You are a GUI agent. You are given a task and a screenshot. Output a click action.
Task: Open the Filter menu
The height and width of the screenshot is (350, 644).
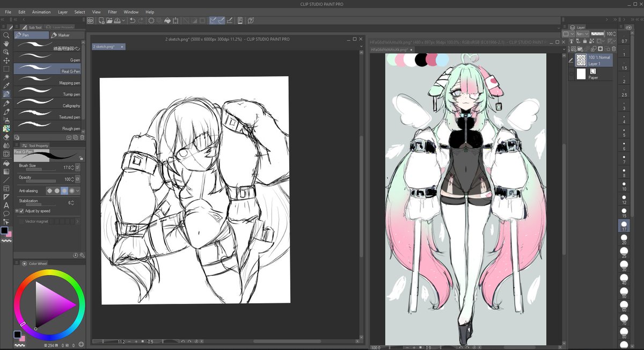coord(112,12)
